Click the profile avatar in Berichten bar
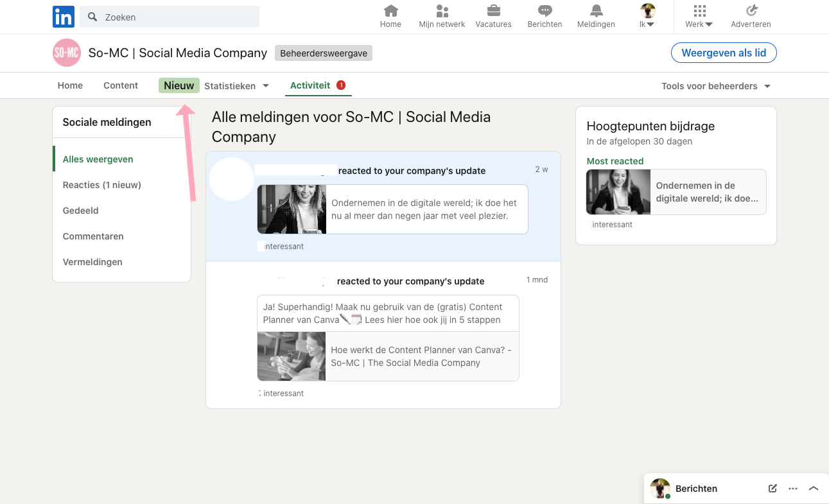The width and height of the screenshot is (829, 504). tap(660, 489)
